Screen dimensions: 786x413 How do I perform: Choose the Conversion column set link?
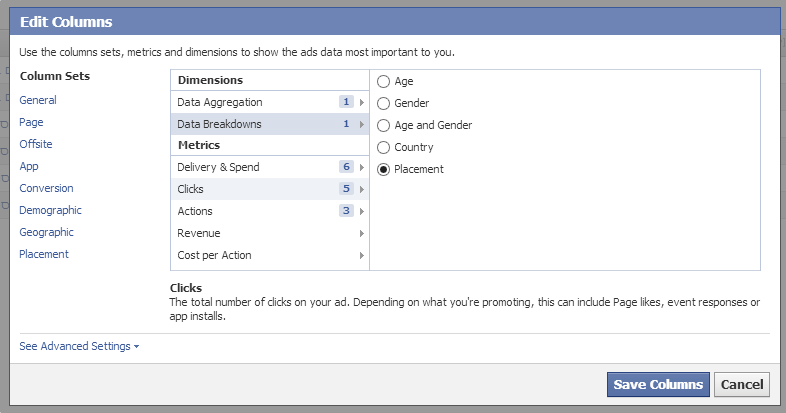46,188
